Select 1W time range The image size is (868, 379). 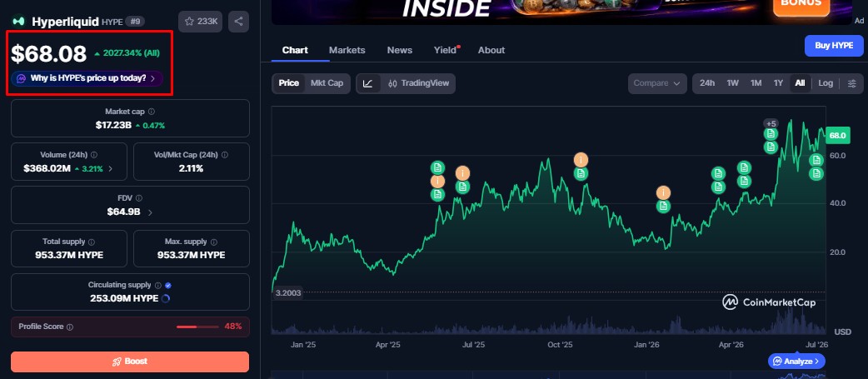732,83
